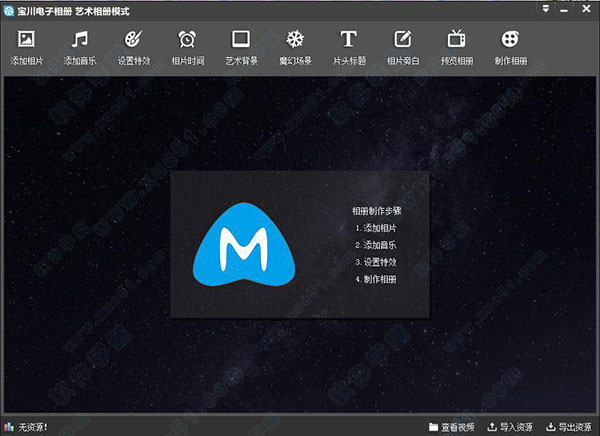The width and height of the screenshot is (600, 436).
Task: Click the bar chart status icon
Action: click(8, 427)
